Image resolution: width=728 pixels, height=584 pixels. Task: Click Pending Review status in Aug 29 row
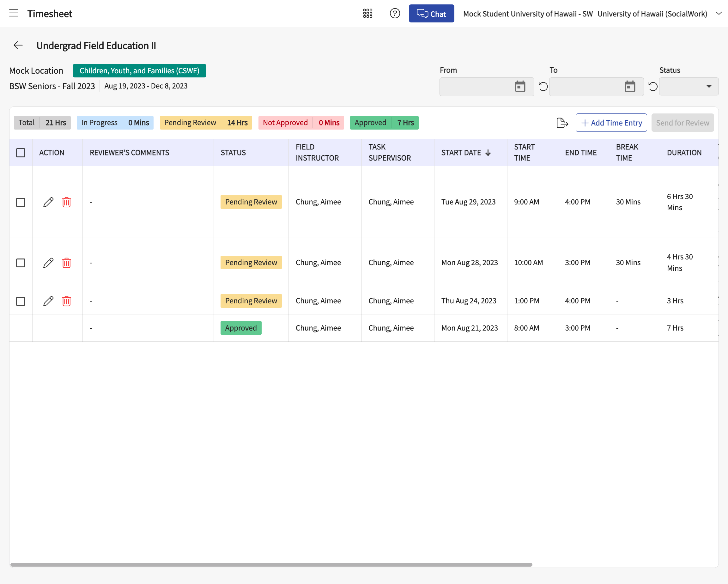[251, 202]
